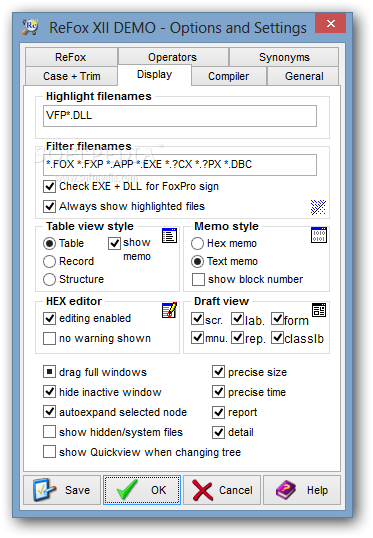Toggle Draft view classlb checkbox

pos(277,338)
